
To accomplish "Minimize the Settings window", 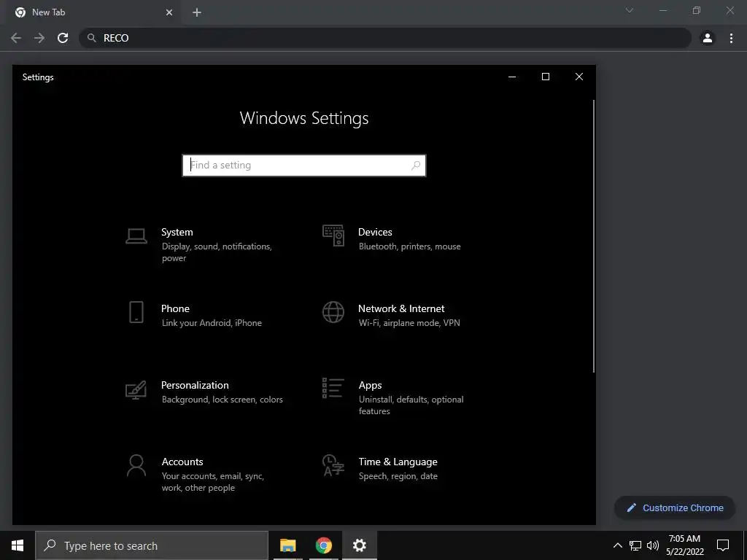I will pyautogui.click(x=512, y=77).
